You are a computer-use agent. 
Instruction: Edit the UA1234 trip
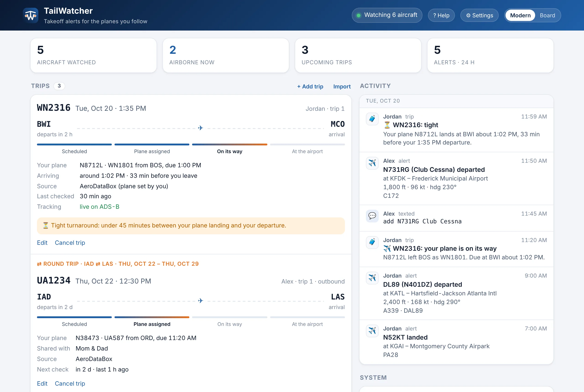[42, 384]
